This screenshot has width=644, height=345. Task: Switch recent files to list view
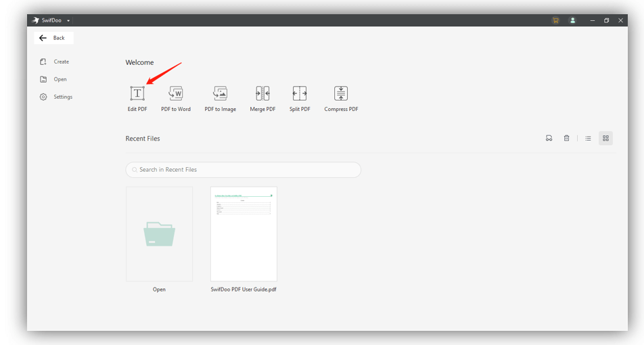[x=588, y=139]
